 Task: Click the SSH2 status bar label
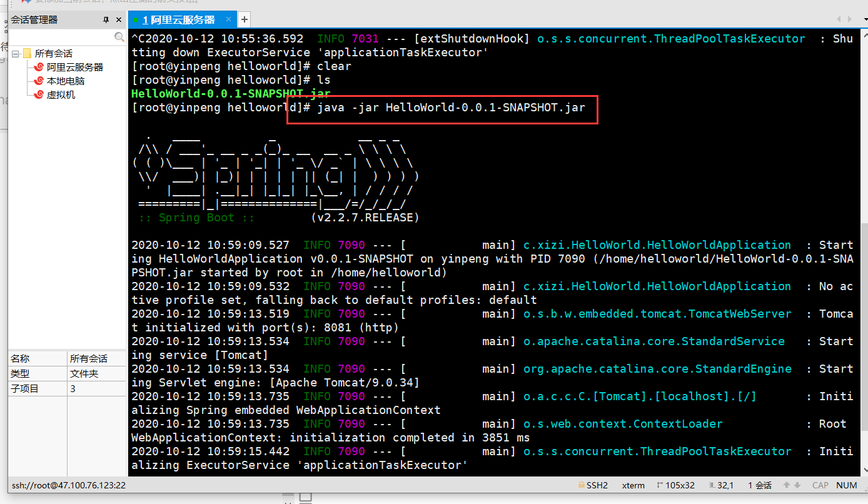597,485
